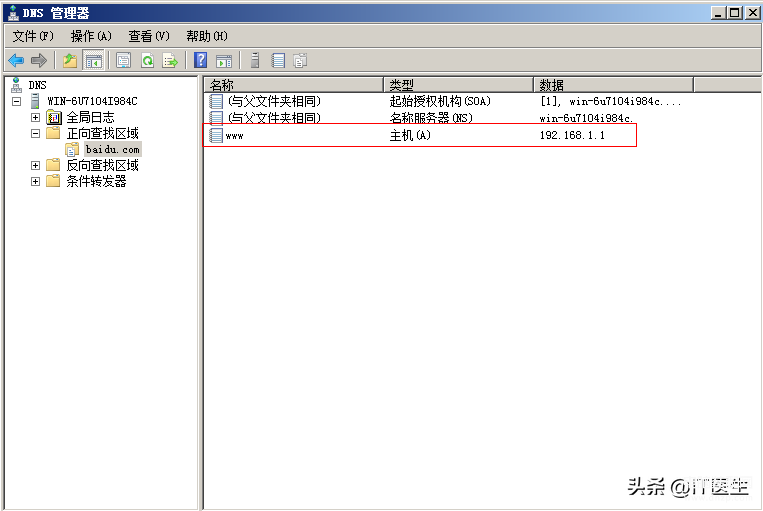Image resolution: width=763 pixels, height=511 pixels.
Task: Click the record icon of the www row
Action: click(216, 135)
